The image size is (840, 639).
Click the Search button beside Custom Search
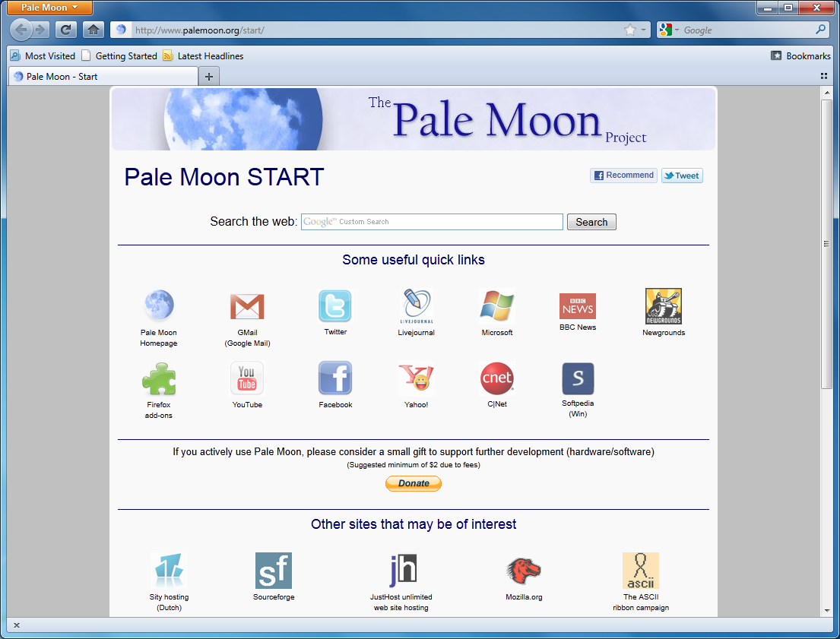click(x=591, y=222)
